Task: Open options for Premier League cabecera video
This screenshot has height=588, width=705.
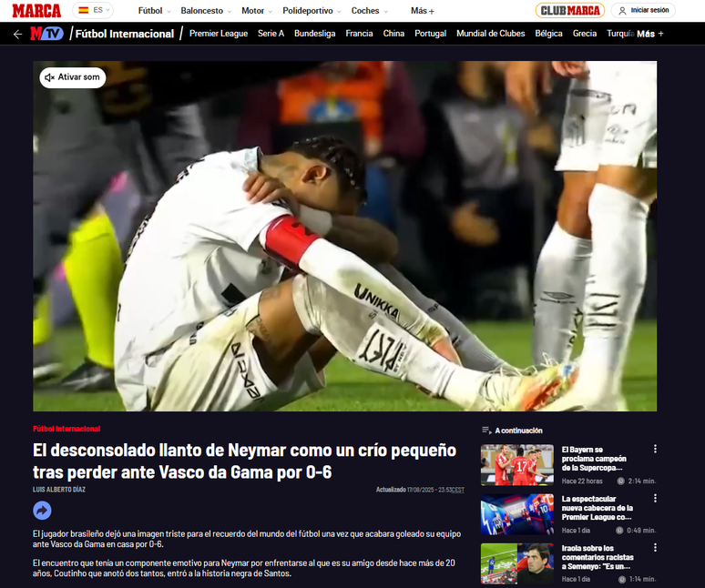Action: 655,498
